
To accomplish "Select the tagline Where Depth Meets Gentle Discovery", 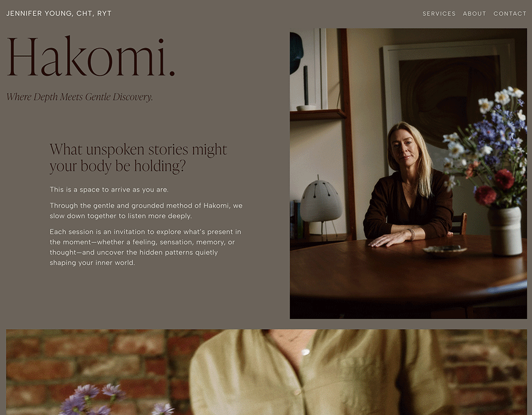I will point(79,97).
